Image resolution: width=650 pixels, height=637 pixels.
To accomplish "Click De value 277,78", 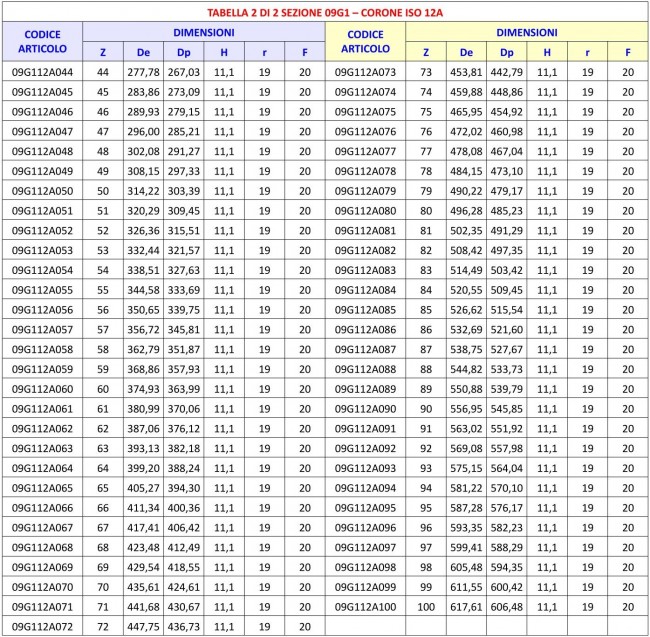I will click(x=143, y=72).
